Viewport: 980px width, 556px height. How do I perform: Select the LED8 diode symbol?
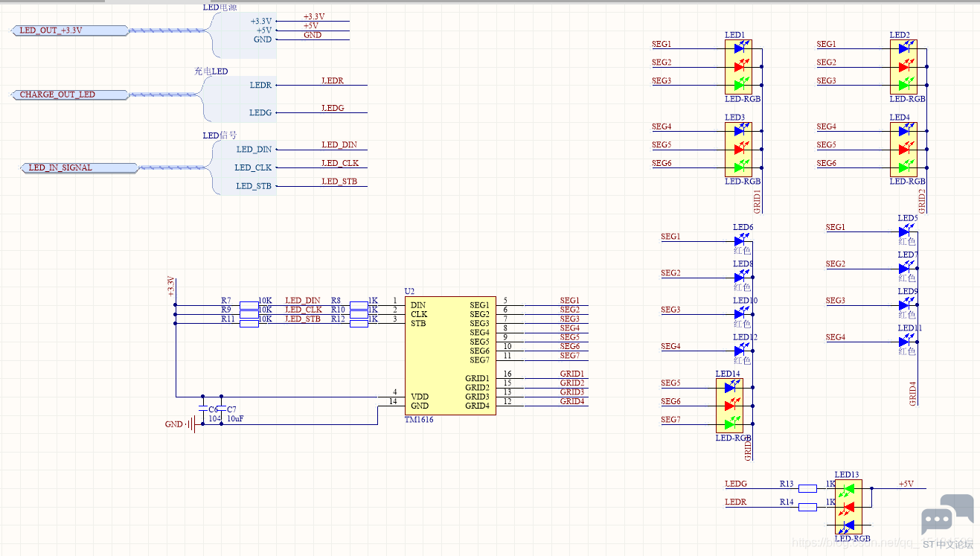tap(740, 276)
